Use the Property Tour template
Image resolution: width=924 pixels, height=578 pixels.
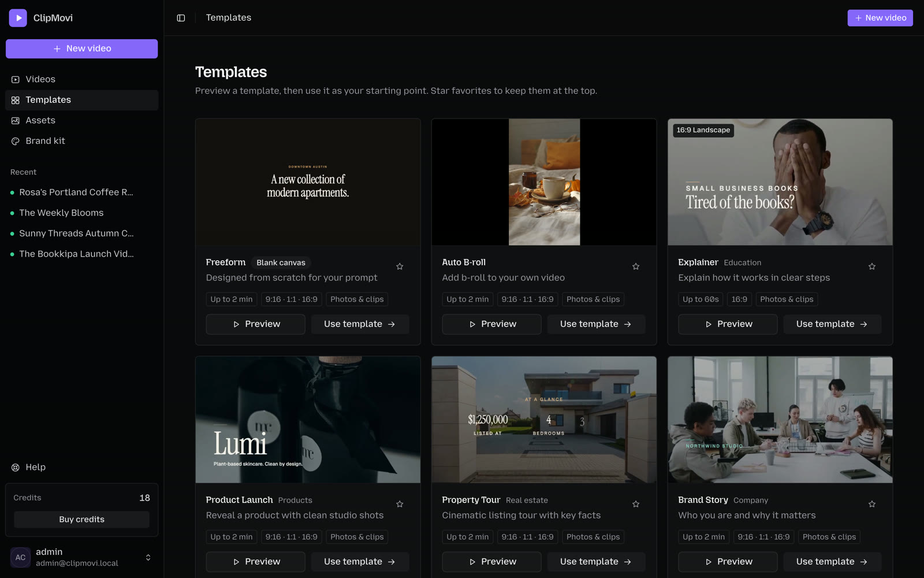click(596, 562)
